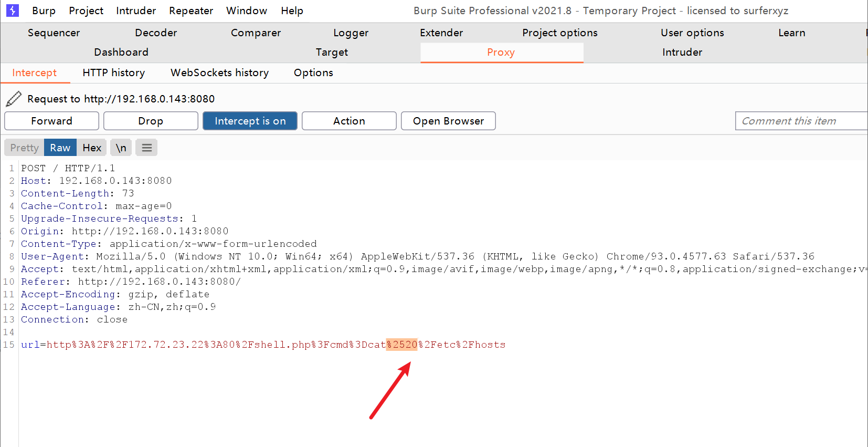Viewport: 868px width, 447px height.
Task: Open the WebSockets history sub-tab
Action: (219, 72)
